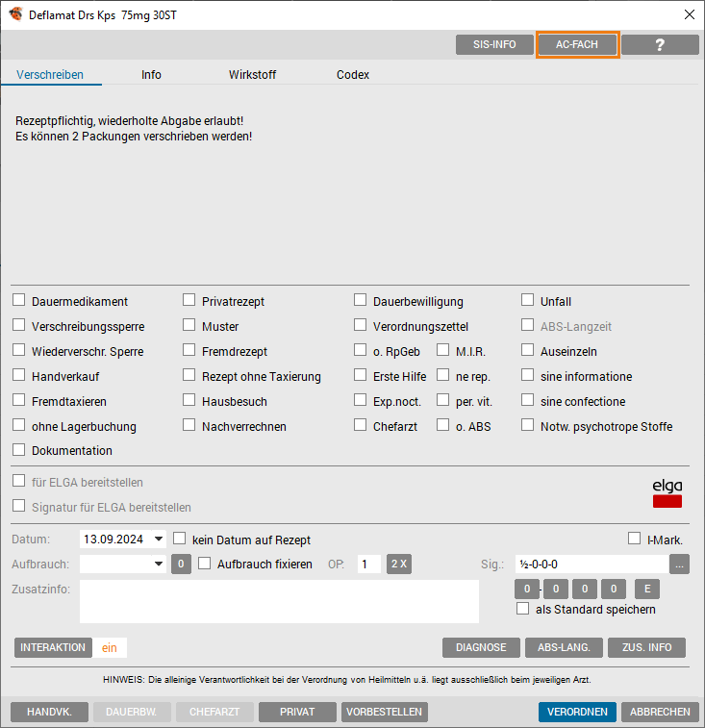Tick the o. ABS checkbox
The width and height of the screenshot is (705, 728).
coord(442,425)
